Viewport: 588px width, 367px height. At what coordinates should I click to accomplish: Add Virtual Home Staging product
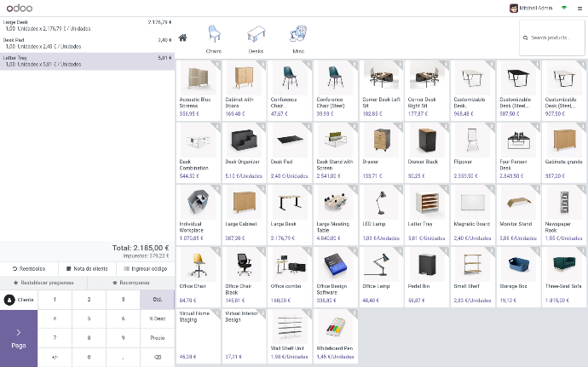click(199, 336)
